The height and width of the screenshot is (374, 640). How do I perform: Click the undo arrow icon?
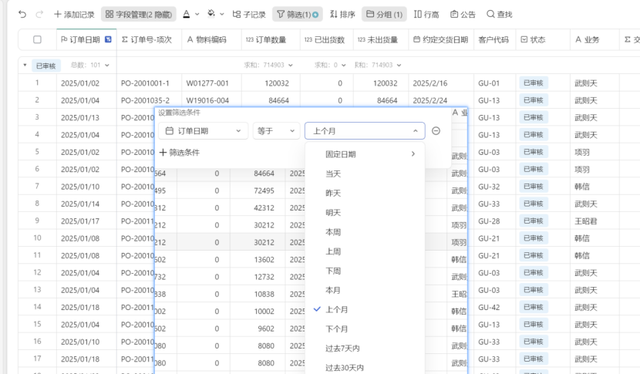(x=22, y=14)
